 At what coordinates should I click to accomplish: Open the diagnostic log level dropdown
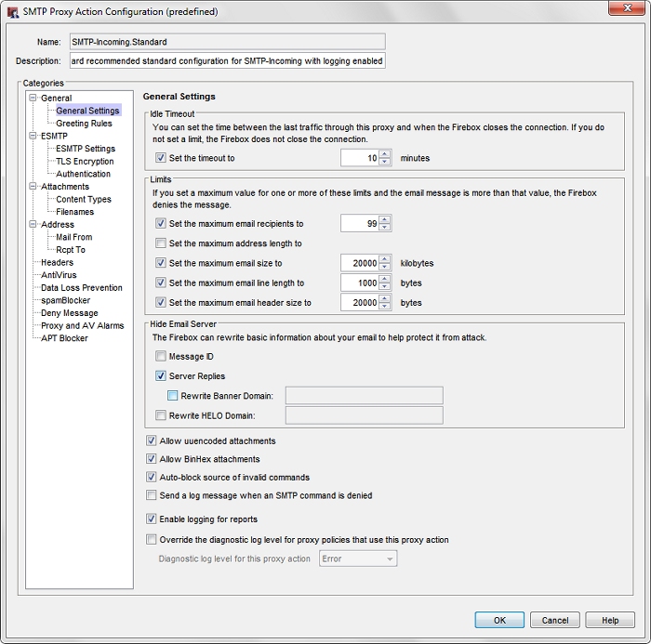[358, 559]
